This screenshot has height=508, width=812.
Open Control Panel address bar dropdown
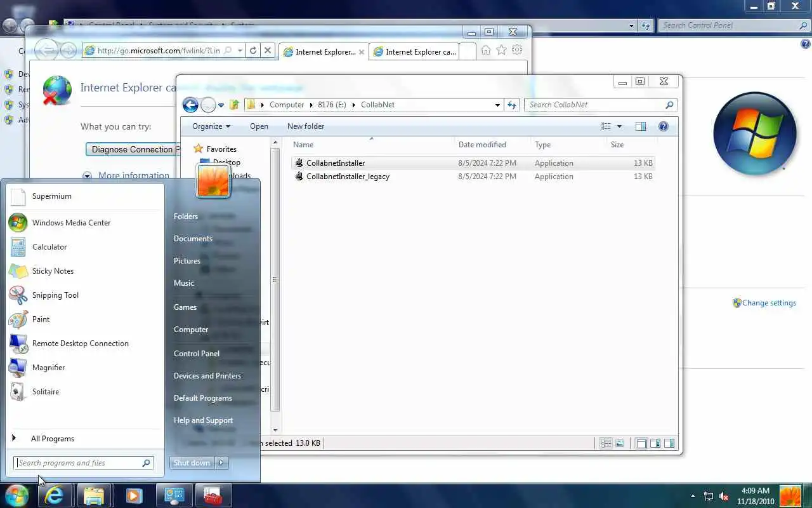[631, 25]
